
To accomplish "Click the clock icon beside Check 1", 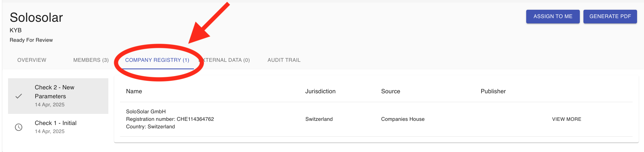I will point(19,127).
